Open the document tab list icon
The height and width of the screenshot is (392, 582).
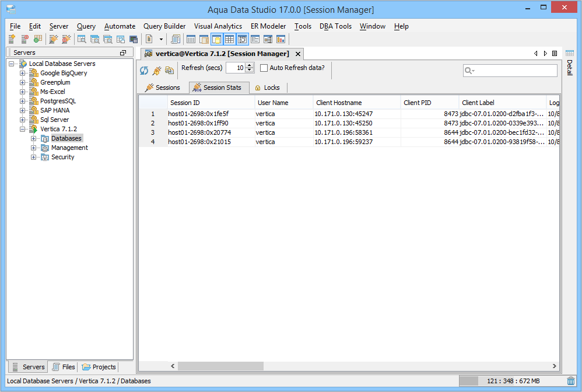coord(555,54)
